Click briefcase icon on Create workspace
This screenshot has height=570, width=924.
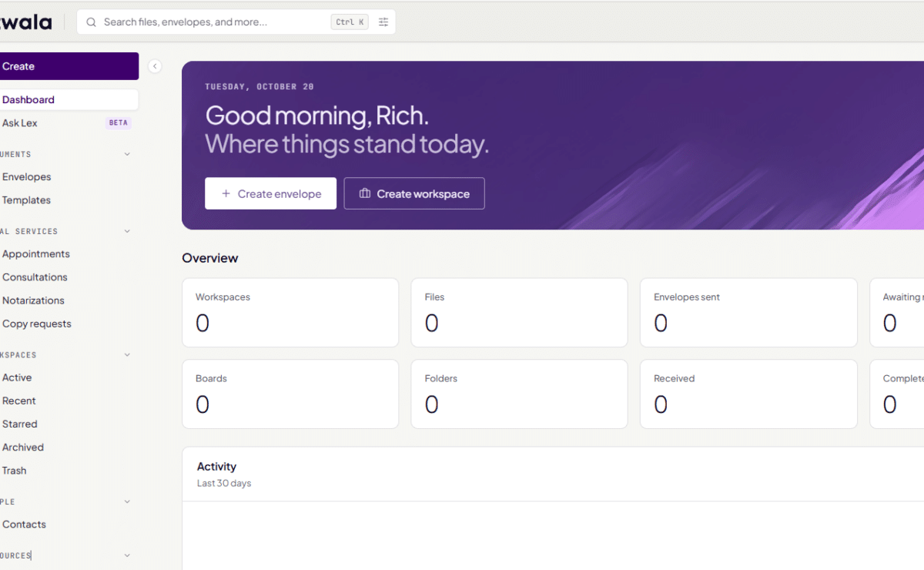click(365, 193)
